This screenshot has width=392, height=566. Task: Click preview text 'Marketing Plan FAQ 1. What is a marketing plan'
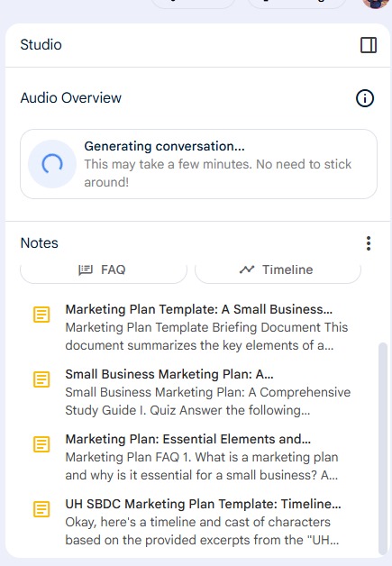[202, 457]
